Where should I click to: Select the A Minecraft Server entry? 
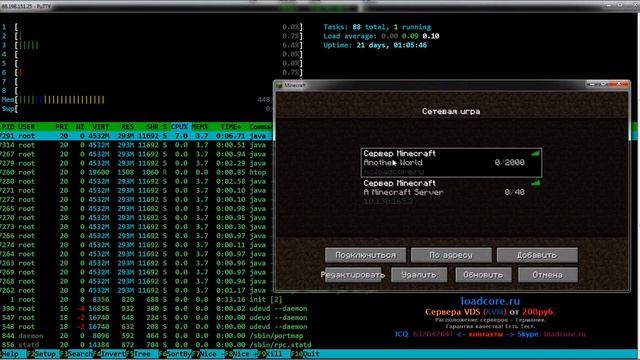pos(451,192)
